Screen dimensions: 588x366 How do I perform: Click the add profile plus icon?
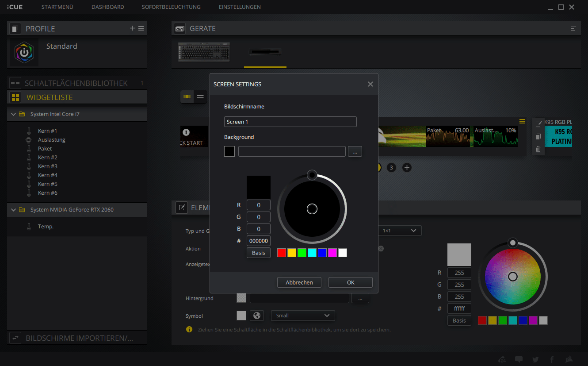(132, 28)
